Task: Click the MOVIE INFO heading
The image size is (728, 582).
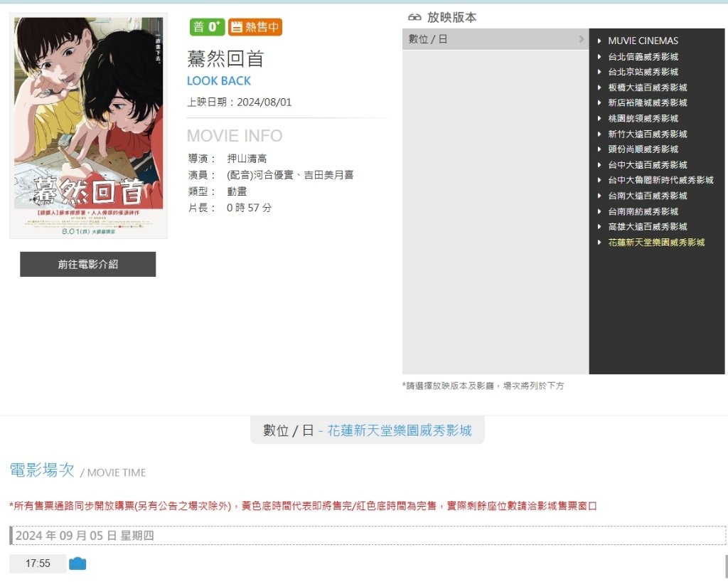Action: (x=235, y=136)
